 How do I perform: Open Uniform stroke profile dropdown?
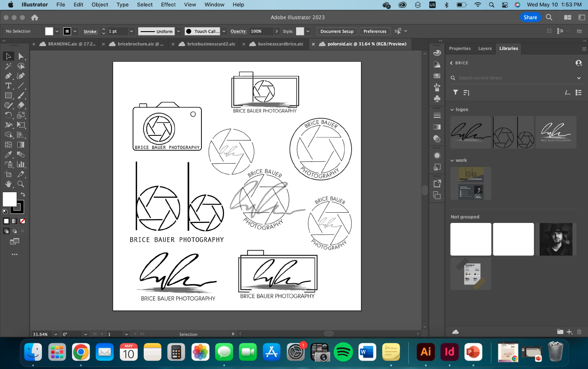[x=179, y=31]
